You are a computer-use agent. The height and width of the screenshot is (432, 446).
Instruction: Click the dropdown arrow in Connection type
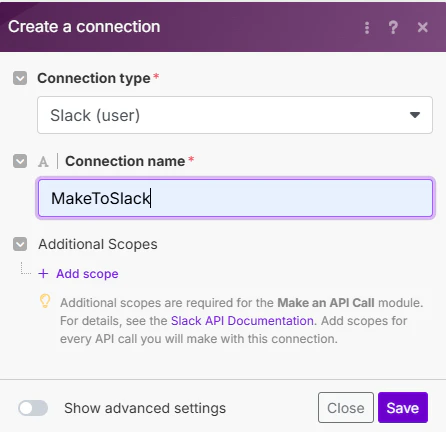415,115
